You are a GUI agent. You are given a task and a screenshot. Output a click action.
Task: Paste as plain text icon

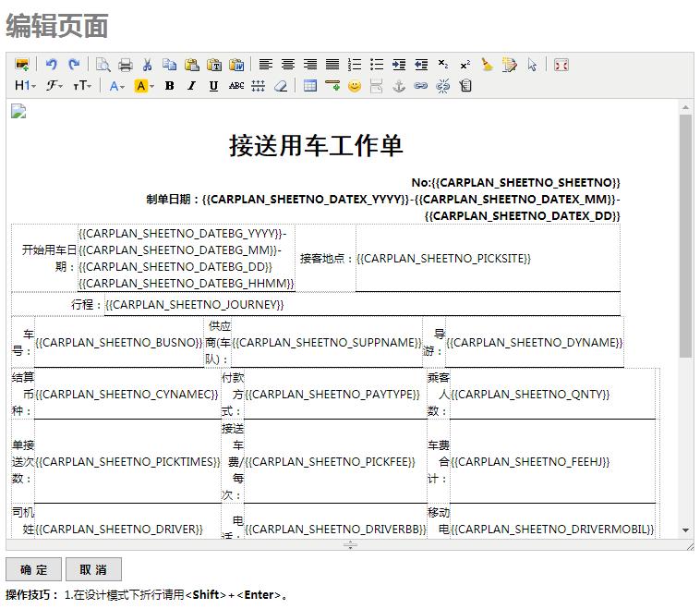(x=214, y=65)
